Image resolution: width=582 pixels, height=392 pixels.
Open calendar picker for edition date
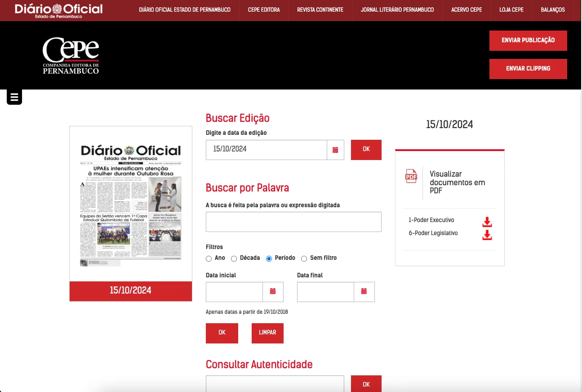(335, 150)
